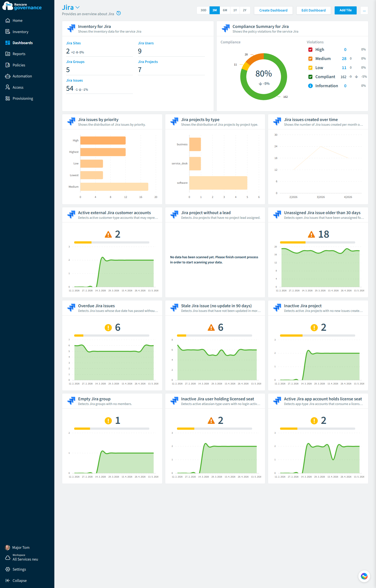Open the Jira Users link
The image size is (376, 588).
pyautogui.click(x=146, y=43)
